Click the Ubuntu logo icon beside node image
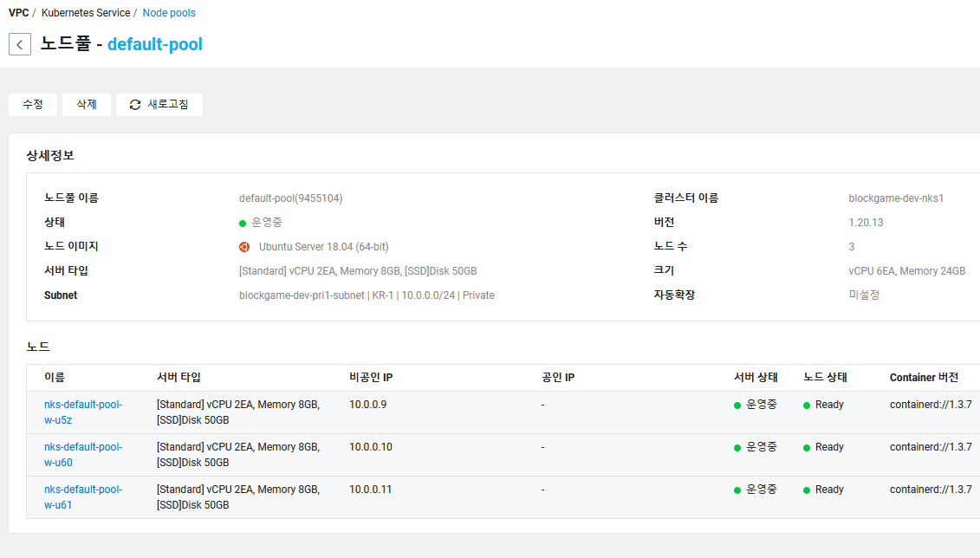 pyautogui.click(x=244, y=247)
